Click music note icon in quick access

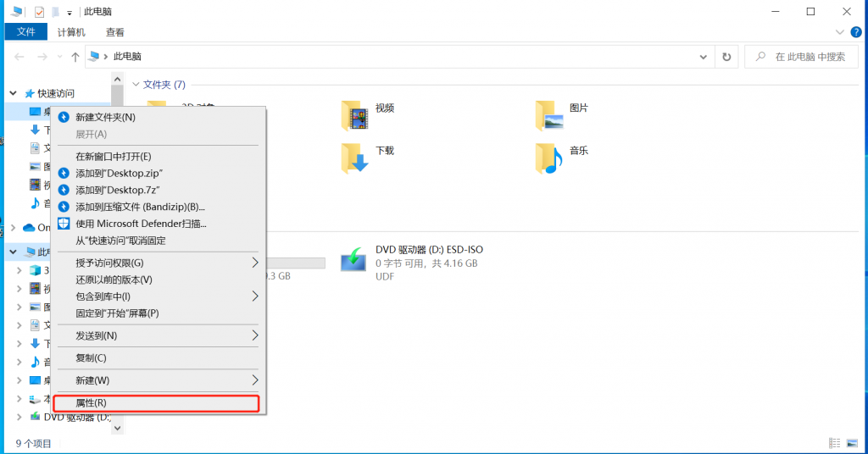pos(35,203)
